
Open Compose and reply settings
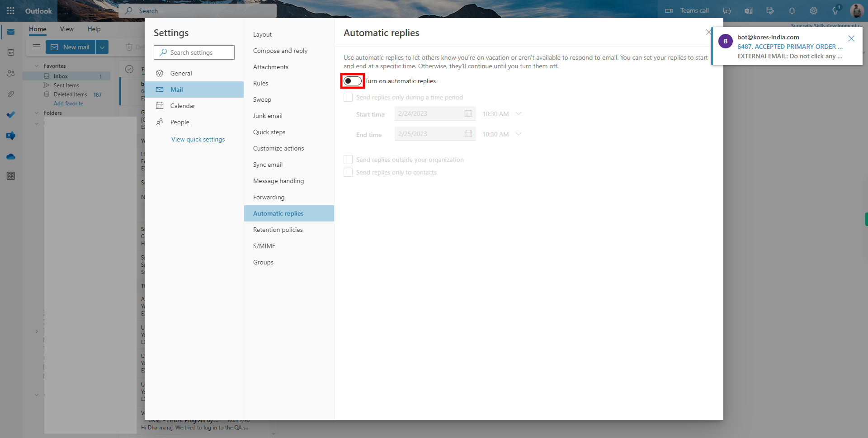(x=289, y=51)
